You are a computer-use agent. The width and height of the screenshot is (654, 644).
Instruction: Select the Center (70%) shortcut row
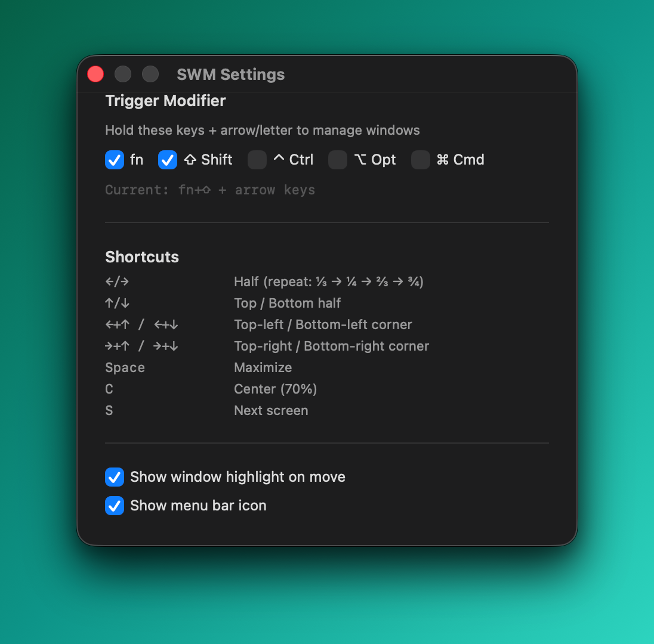(x=275, y=389)
